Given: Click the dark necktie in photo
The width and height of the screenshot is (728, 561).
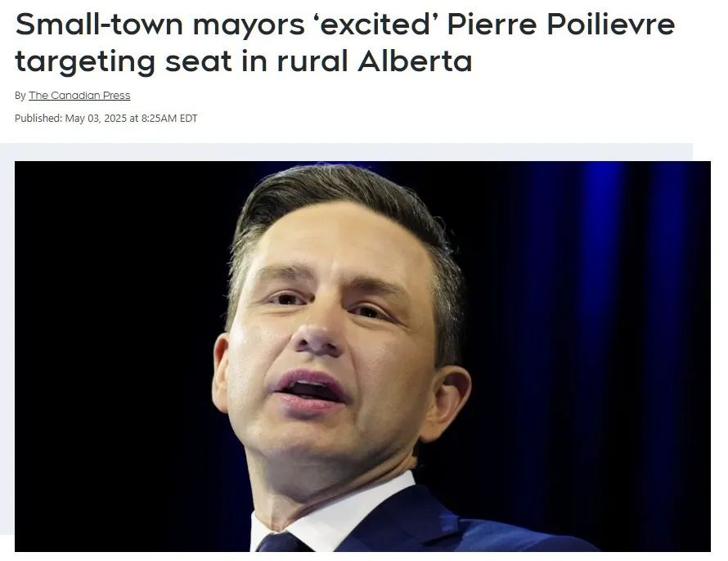Looking at the screenshot, I should (x=279, y=543).
